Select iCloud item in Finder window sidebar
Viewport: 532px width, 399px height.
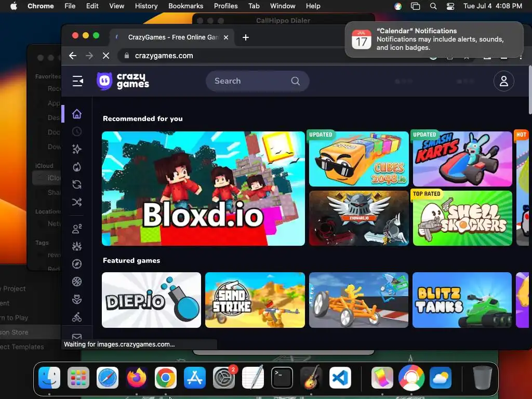(47, 178)
